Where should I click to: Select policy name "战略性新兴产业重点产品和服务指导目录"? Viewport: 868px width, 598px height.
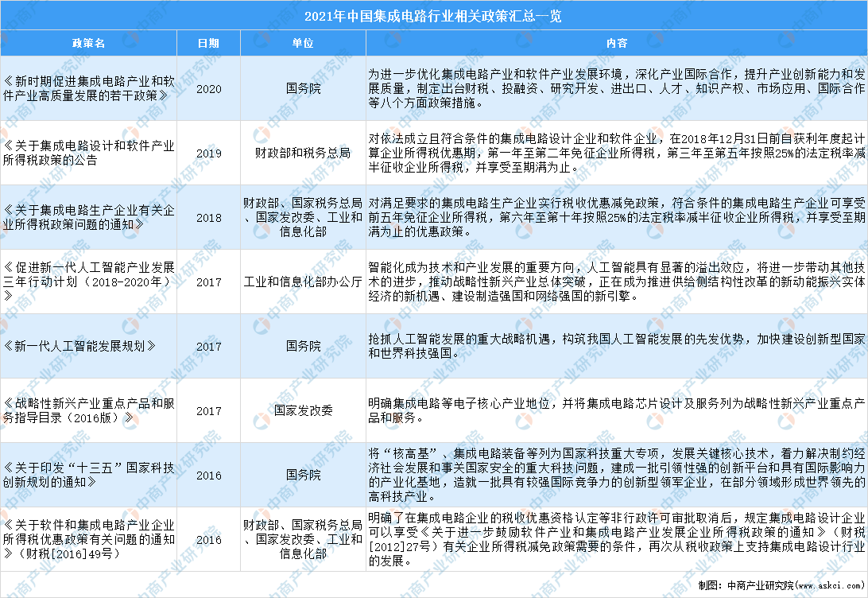88,411
